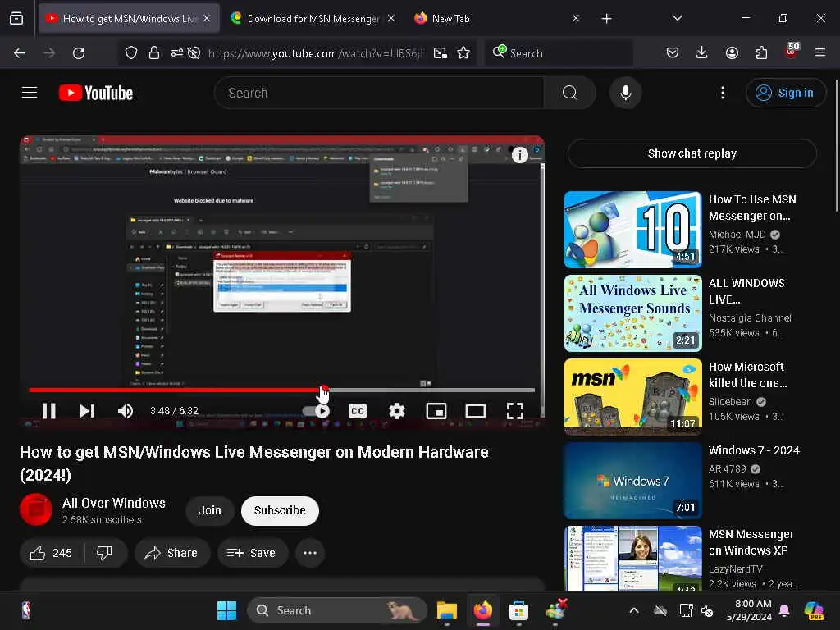Show the video info card icon

click(519, 155)
